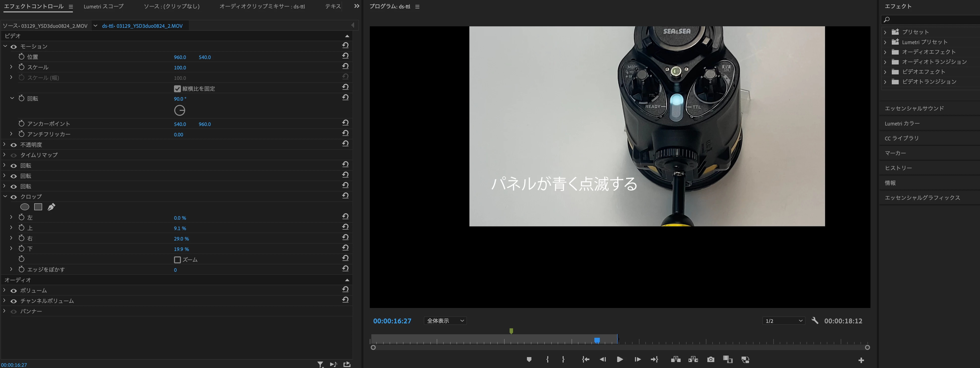This screenshot has height=368, width=980.
Task: Open the 全体表示 zoom level dropdown
Action: (445, 321)
